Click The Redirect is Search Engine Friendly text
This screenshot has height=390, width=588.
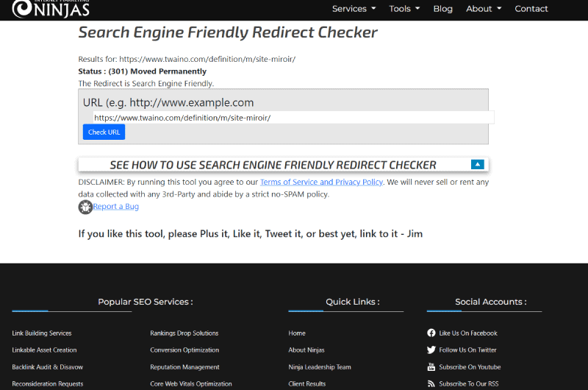pyautogui.click(x=146, y=83)
